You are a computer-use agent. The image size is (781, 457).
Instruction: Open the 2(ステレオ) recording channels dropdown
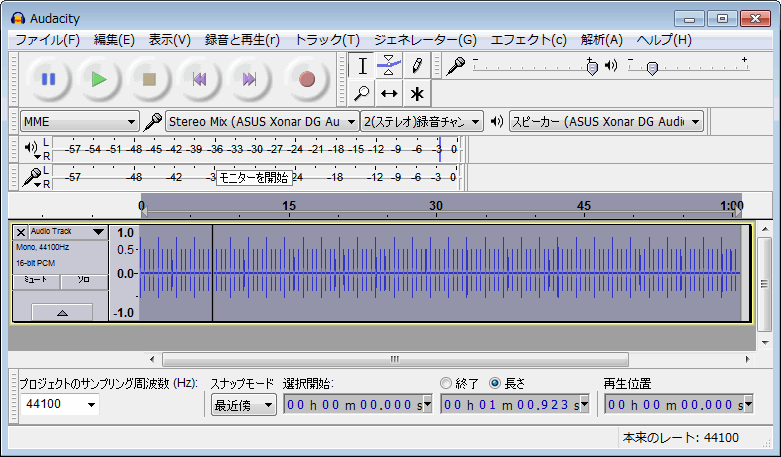pyautogui.click(x=422, y=121)
